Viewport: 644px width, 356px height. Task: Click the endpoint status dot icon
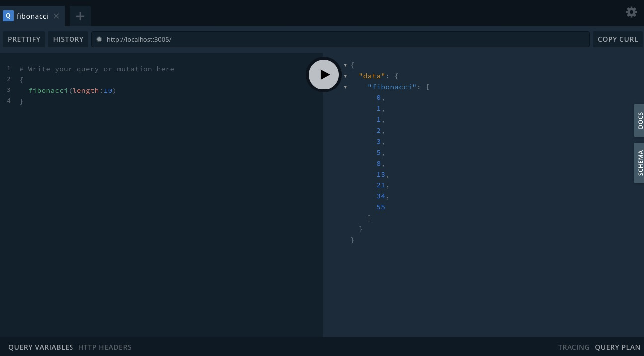99,39
